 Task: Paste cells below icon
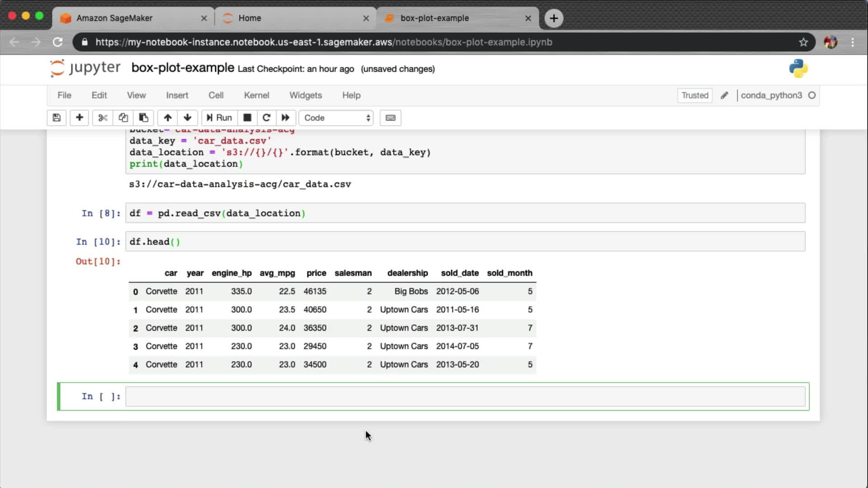pos(143,118)
